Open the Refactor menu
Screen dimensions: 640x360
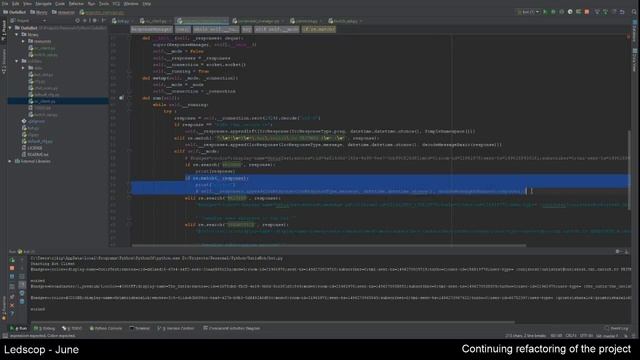76,4
